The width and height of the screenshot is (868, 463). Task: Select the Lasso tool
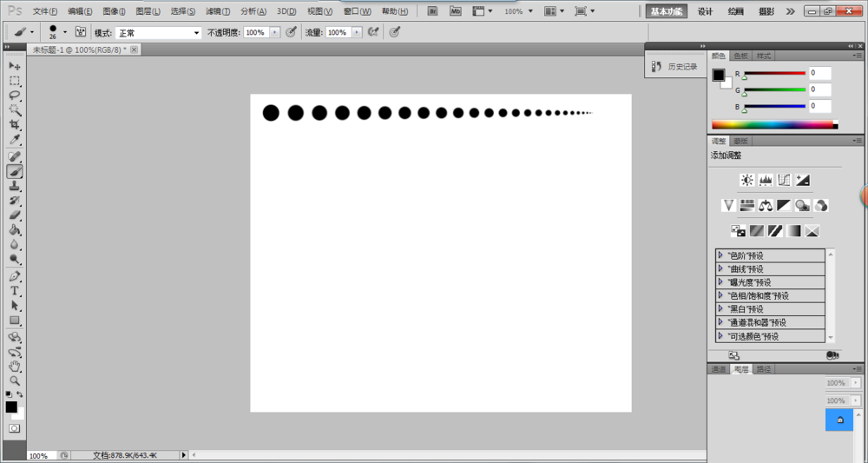15,96
